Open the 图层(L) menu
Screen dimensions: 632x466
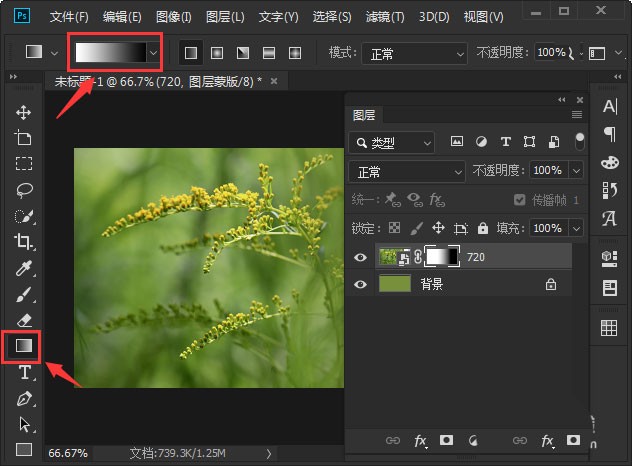(x=225, y=17)
